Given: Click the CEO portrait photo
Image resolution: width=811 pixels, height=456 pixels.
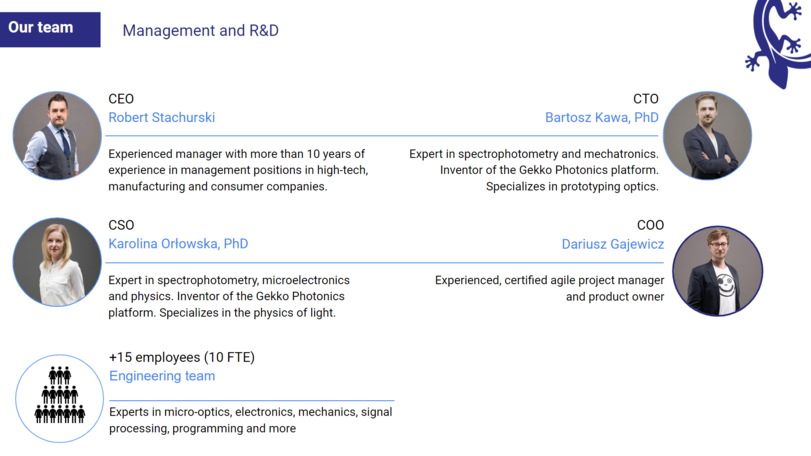Looking at the screenshot, I should pyautogui.click(x=57, y=135).
